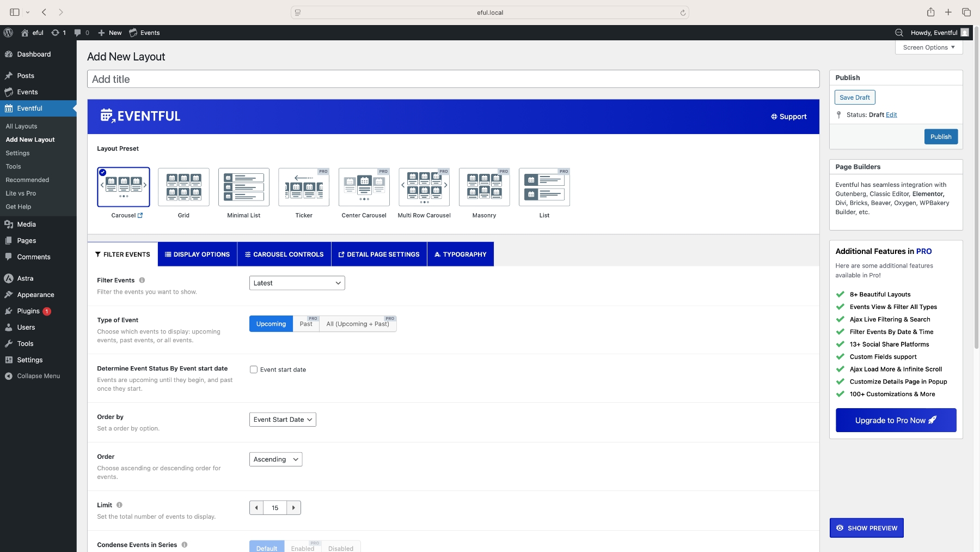Decrease the Limit value with left arrow
980x552 pixels.
coord(256,508)
